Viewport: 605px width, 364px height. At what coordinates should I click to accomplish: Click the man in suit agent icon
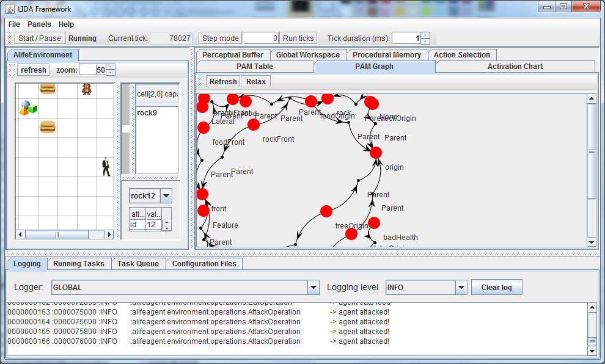pyautogui.click(x=106, y=166)
